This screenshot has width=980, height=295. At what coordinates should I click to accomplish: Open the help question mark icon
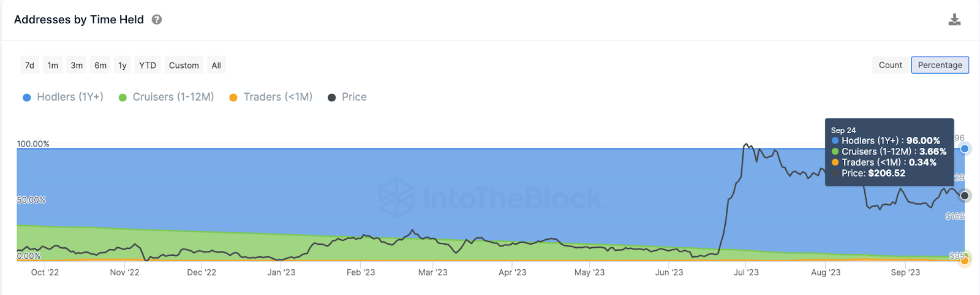tap(157, 20)
